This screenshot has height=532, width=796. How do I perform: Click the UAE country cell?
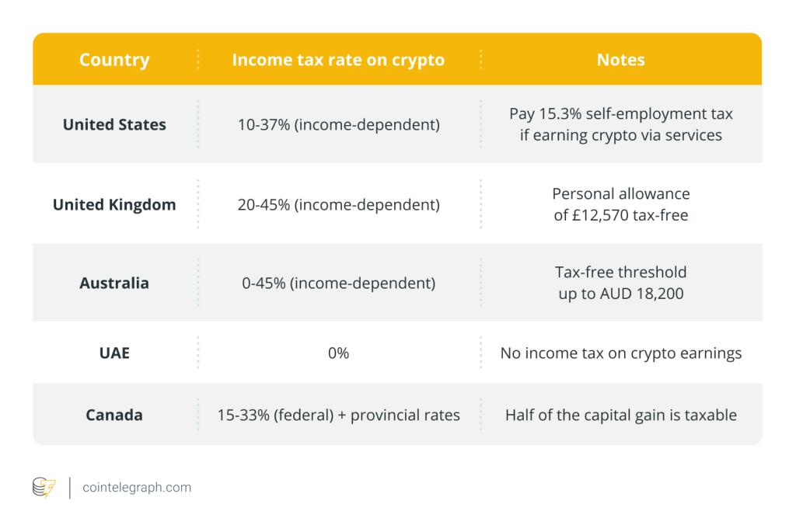click(x=114, y=353)
